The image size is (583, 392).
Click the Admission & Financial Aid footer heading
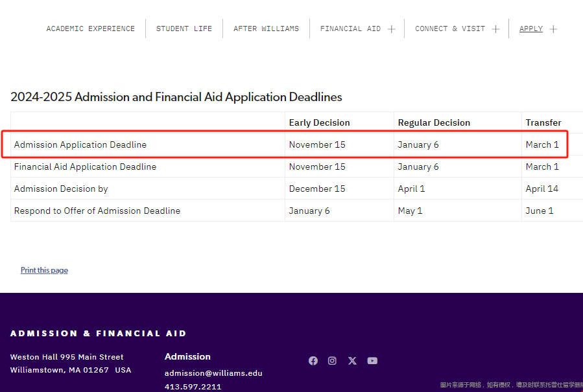click(98, 333)
